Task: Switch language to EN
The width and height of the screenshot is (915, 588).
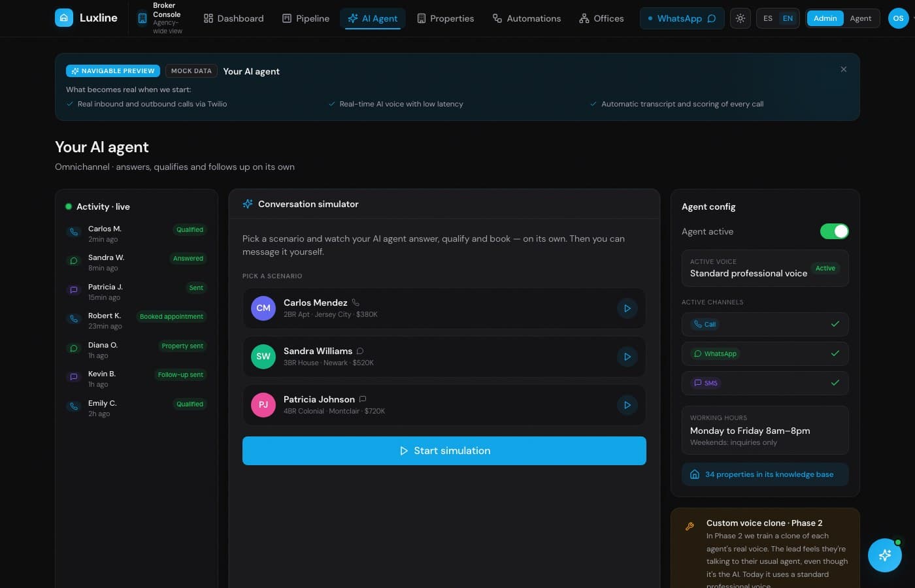Action: [x=788, y=18]
